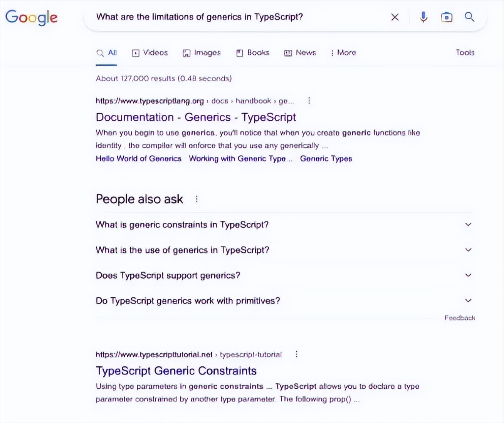Screen dimensions: 504x423
Task: Open the More search filters menu
Action: tap(343, 53)
